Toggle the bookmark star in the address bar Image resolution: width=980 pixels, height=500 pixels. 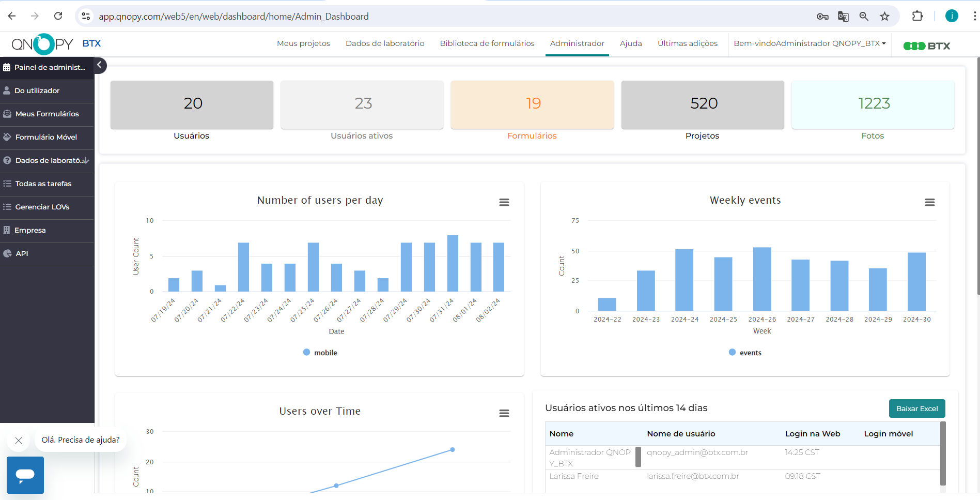tap(885, 16)
